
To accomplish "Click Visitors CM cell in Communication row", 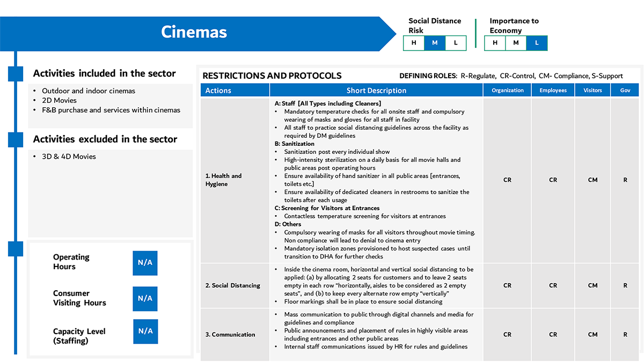I will 592,334.
